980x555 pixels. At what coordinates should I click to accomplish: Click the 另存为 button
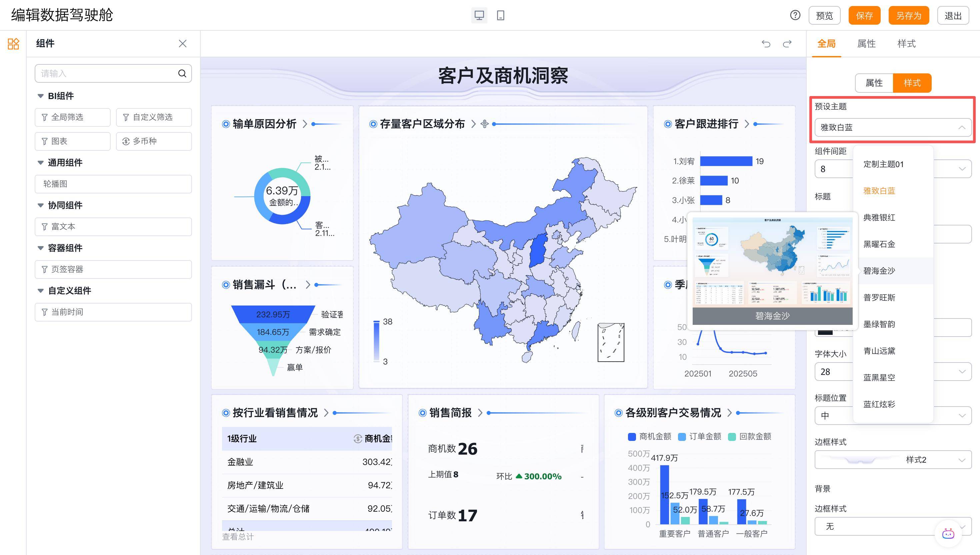click(x=908, y=16)
